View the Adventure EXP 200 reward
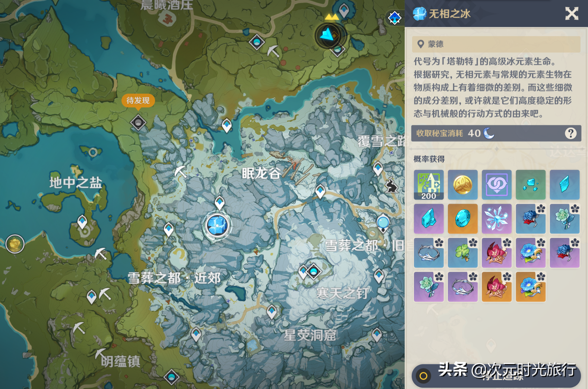 tap(429, 185)
